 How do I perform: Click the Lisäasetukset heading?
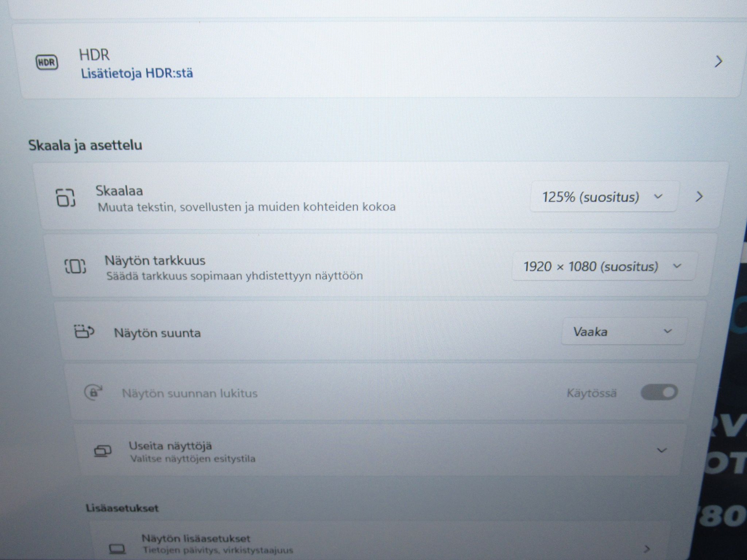click(x=122, y=508)
